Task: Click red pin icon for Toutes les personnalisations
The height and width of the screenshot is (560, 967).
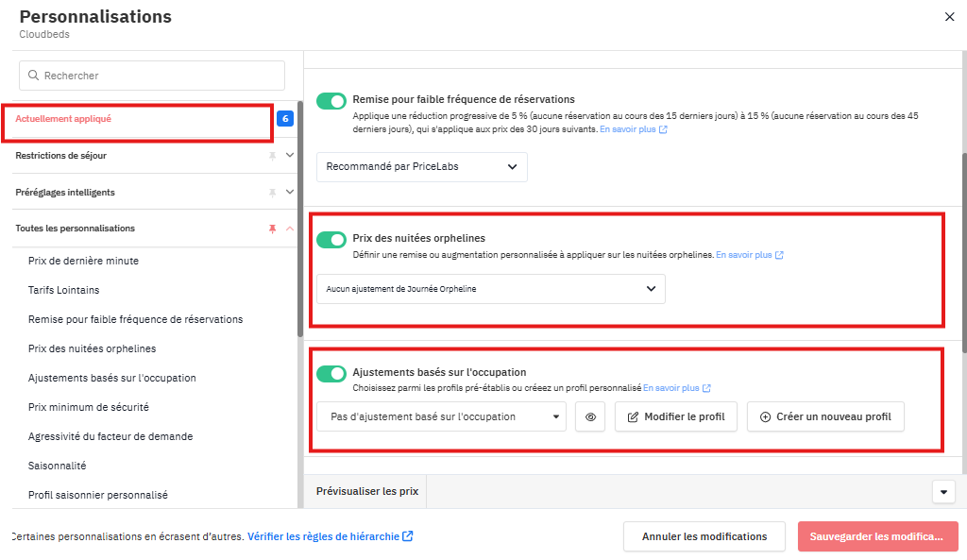Action: pos(273,229)
